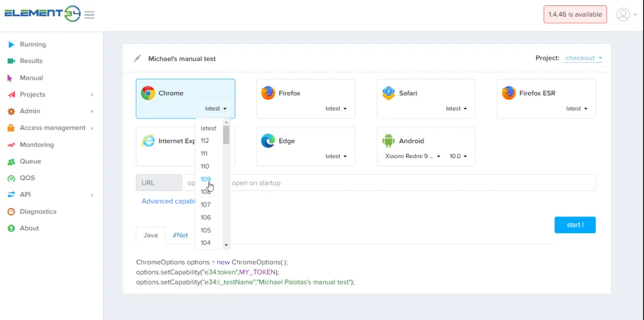Select the Firefox ESR browser icon
The width and height of the screenshot is (644, 320).
(509, 93)
